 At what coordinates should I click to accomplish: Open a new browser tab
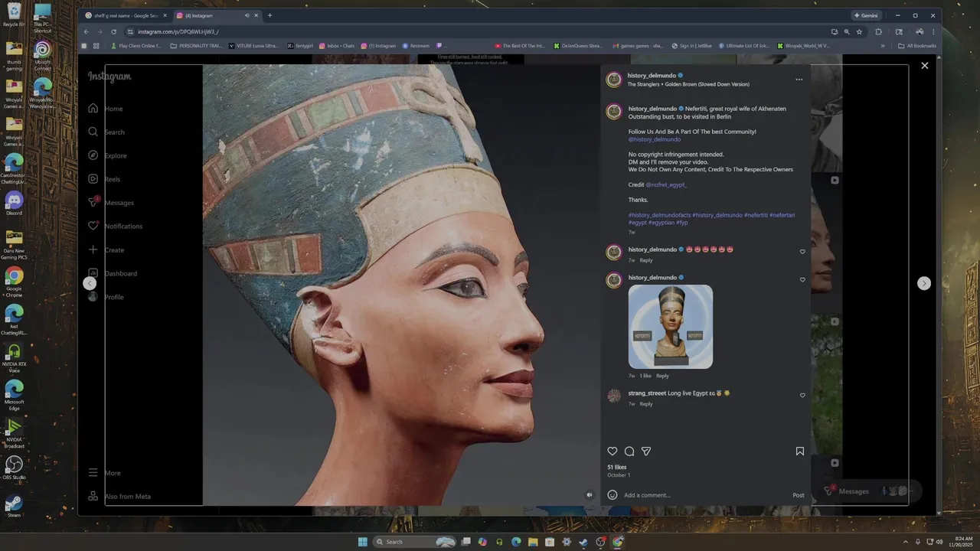click(269, 15)
